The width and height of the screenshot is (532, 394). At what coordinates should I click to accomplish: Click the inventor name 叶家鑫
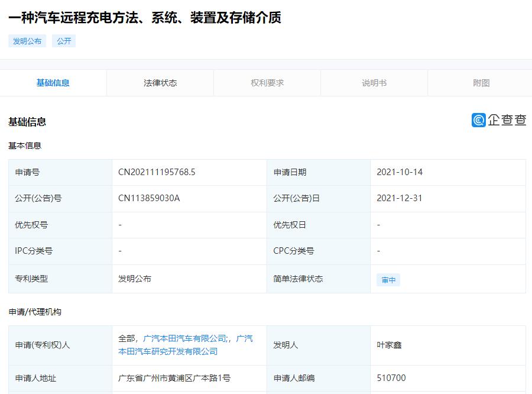pyautogui.click(x=389, y=345)
